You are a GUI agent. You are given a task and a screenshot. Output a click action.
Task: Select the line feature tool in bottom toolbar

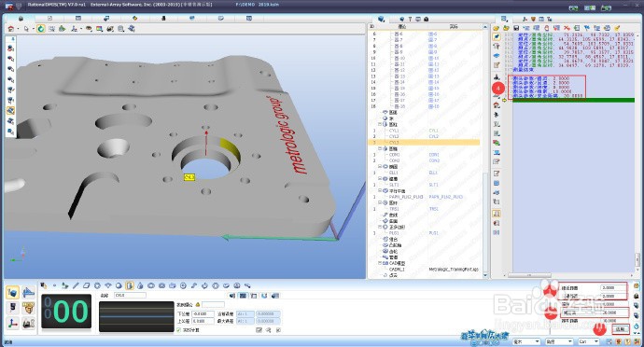pos(76,285)
